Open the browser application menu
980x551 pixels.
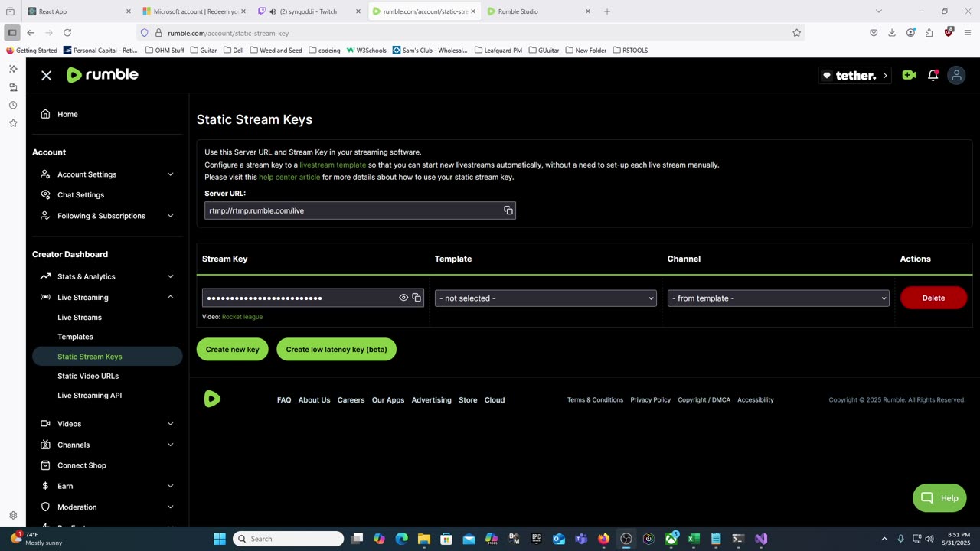[x=968, y=33]
